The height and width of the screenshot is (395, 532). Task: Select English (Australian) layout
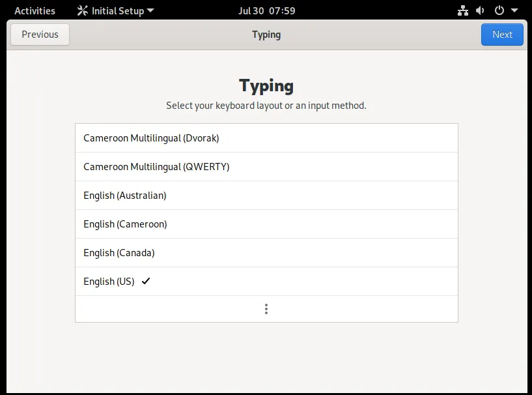pos(125,196)
